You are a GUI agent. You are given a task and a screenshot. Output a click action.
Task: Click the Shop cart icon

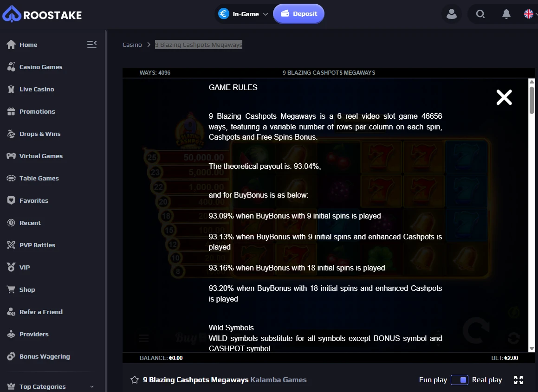pyautogui.click(x=11, y=289)
